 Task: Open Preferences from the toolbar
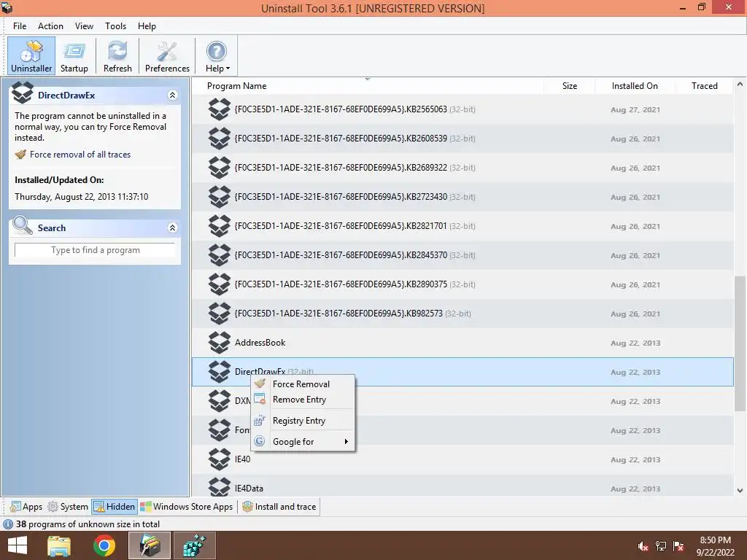[167, 55]
